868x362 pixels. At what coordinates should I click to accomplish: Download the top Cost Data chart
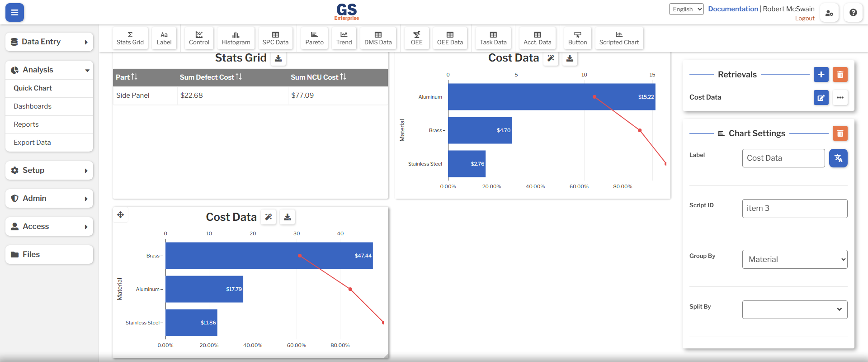point(570,58)
